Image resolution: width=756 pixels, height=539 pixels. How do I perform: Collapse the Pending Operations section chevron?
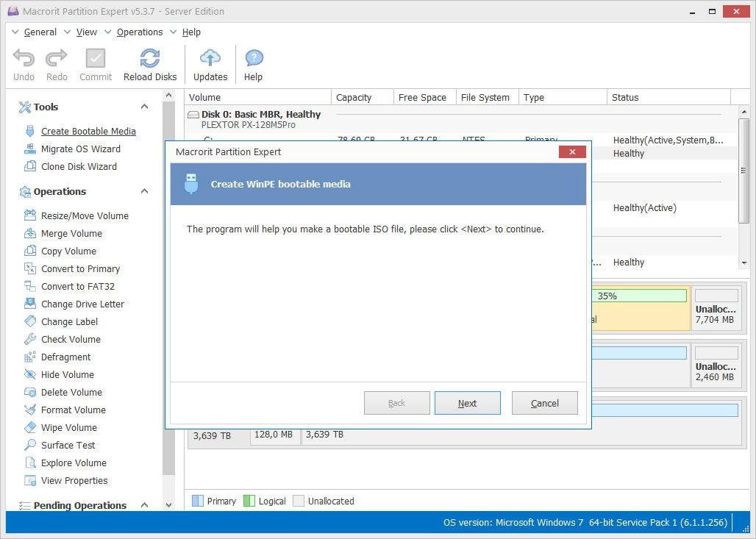(x=144, y=504)
